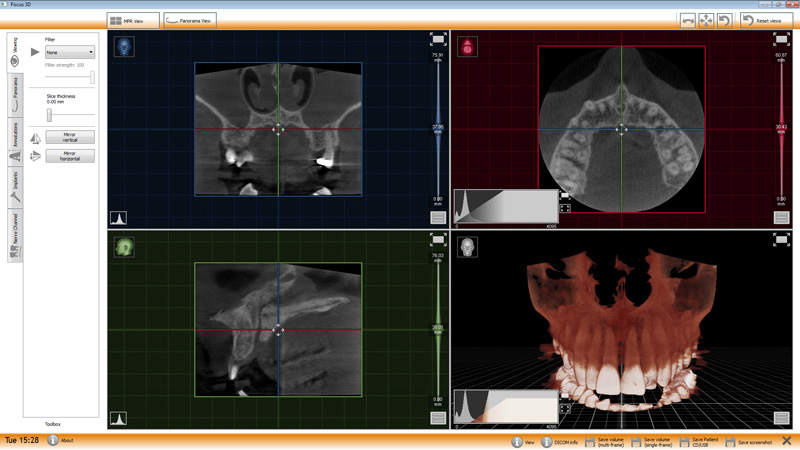Adjust the Slice thickness slider

click(x=49, y=115)
